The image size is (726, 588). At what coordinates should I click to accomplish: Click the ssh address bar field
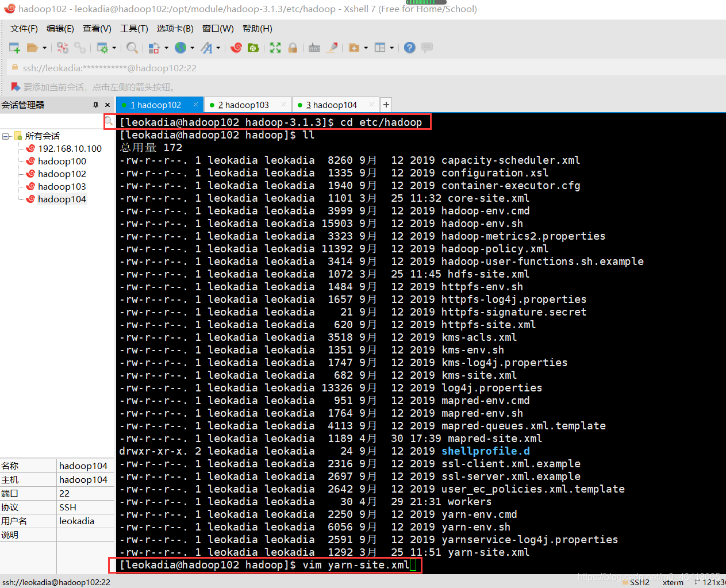pos(230,68)
